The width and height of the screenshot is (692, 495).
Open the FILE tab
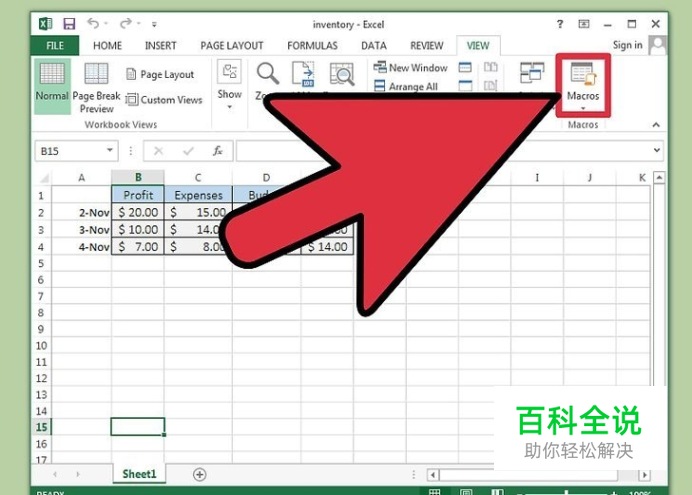[x=55, y=45]
